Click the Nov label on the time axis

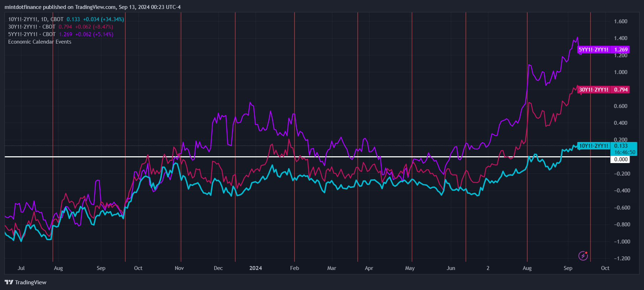179,268
